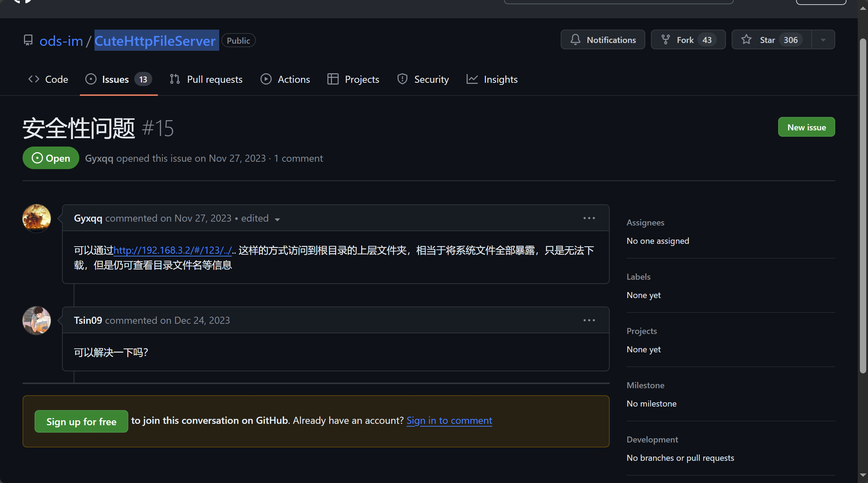Click the Sign in to comment link
The image size is (868, 483).
click(x=449, y=420)
